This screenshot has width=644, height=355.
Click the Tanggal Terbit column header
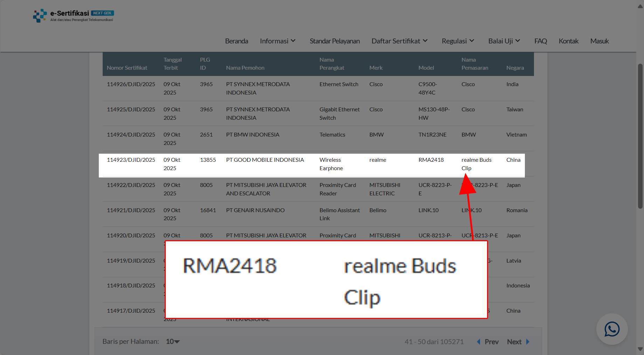[x=172, y=64]
